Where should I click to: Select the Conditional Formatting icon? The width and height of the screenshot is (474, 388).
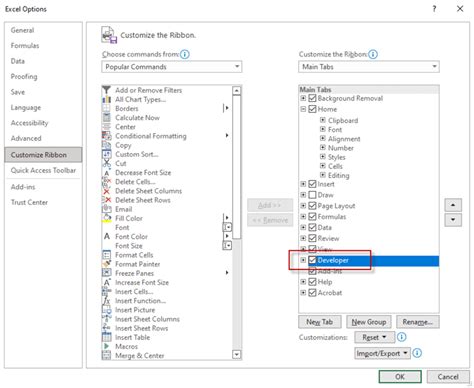tap(106, 136)
